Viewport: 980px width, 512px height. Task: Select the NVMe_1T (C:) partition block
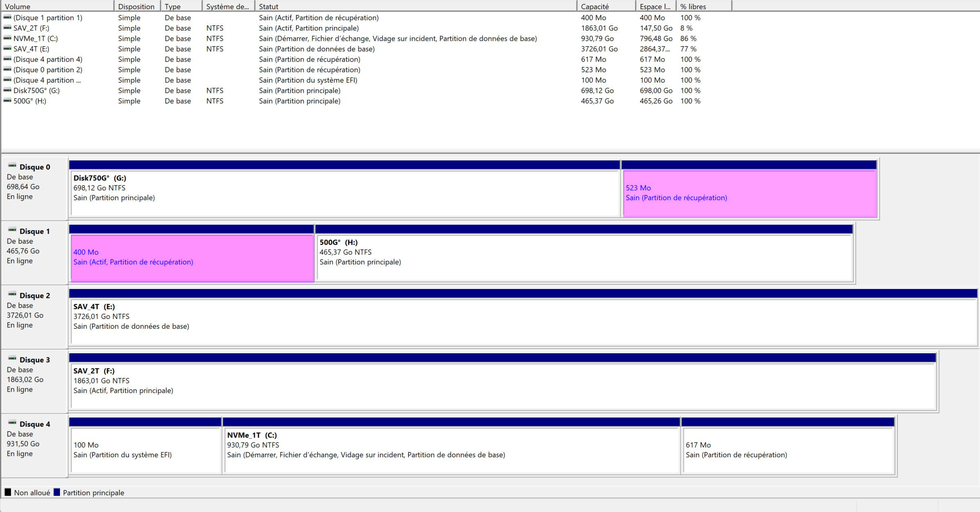point(451,450)
